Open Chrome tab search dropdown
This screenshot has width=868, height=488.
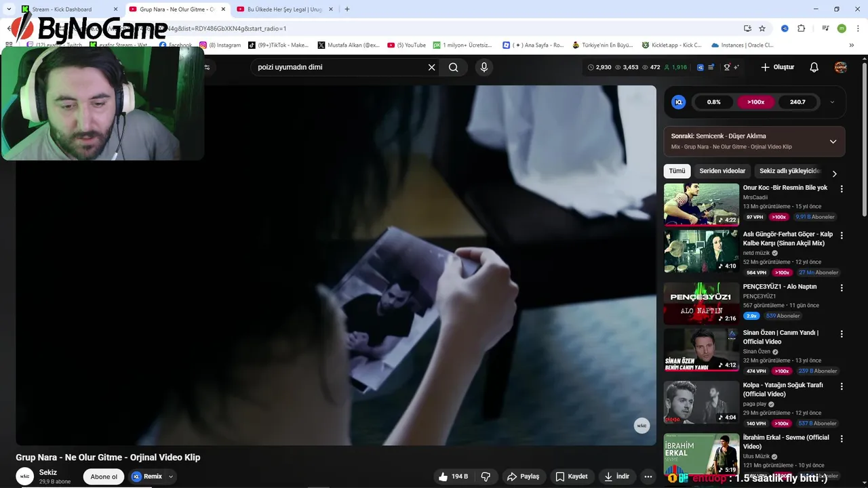(9, 9)
